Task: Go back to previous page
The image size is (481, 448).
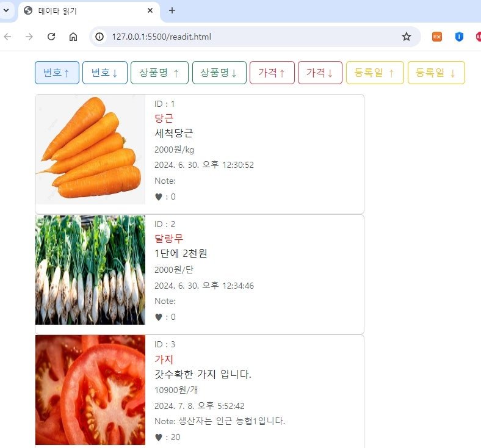Action: (8, 37)
